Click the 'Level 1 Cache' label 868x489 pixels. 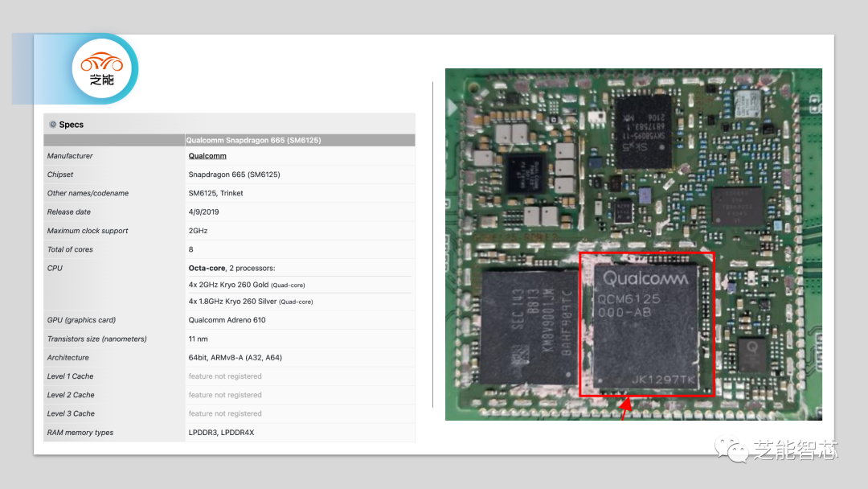tap(70, 376)
